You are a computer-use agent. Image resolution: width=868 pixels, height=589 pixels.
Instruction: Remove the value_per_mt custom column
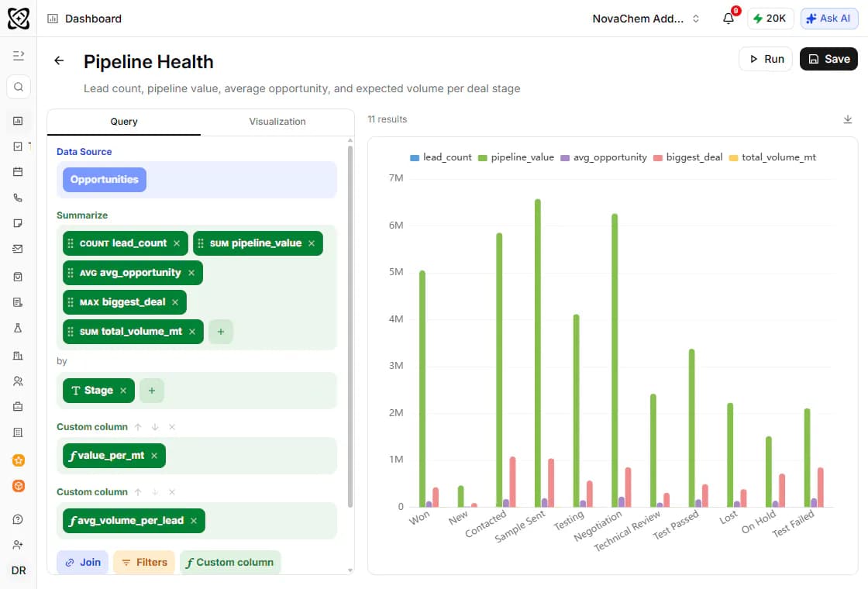[154, 456]
